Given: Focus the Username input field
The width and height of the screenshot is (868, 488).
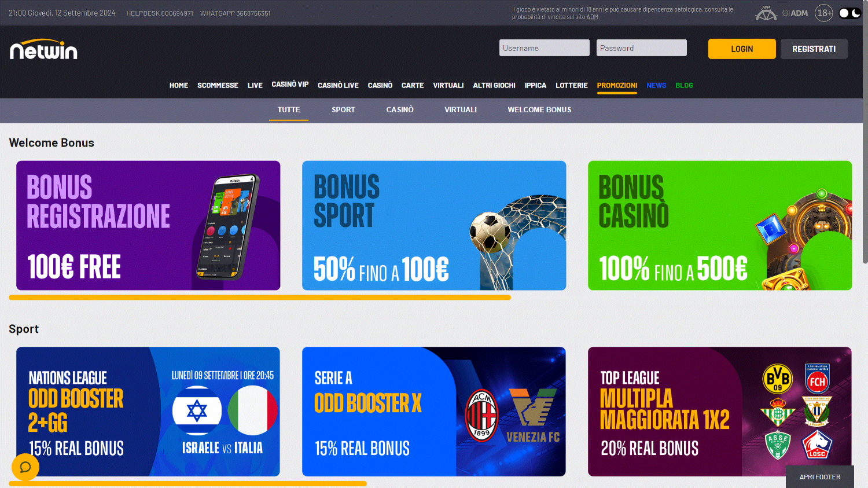Looking at the screenshot, I should coord(545,48).
